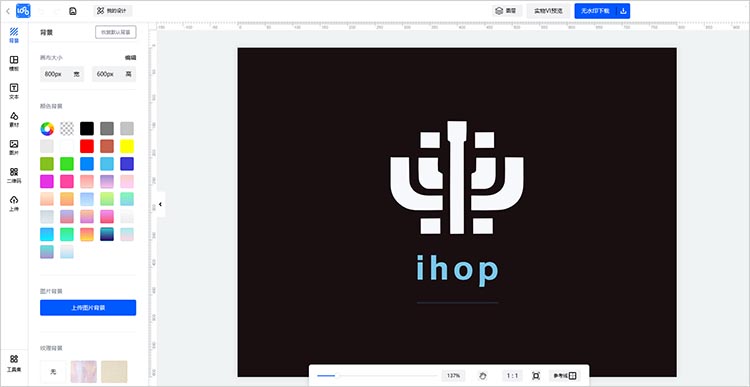Toggle the hand pan tool
Viewport: 750px width, 387px height.
coord(483,376)
